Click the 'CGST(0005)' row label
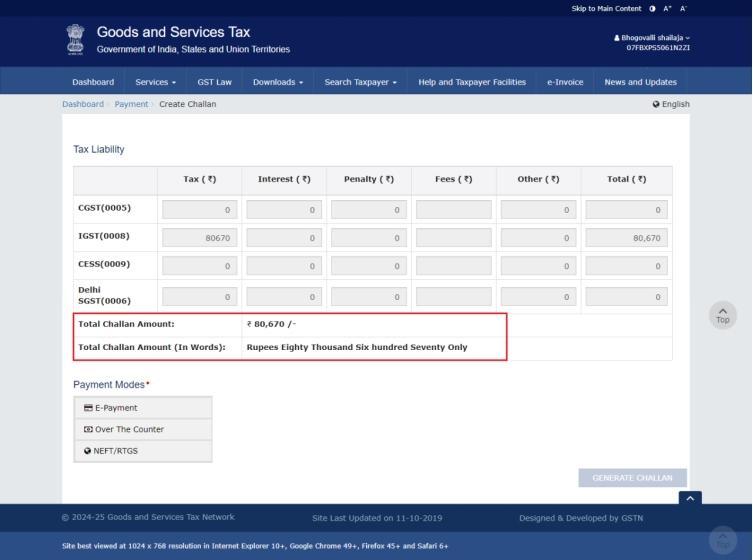 [x=104, y=208]
